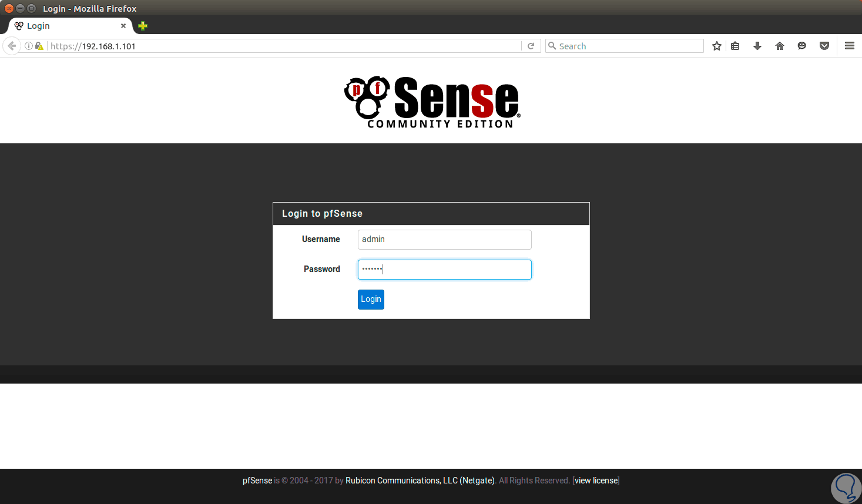862x504 pixels.
Task: Click the Username field containing admin
Action: pyautogui.click(x=444, y=240)
